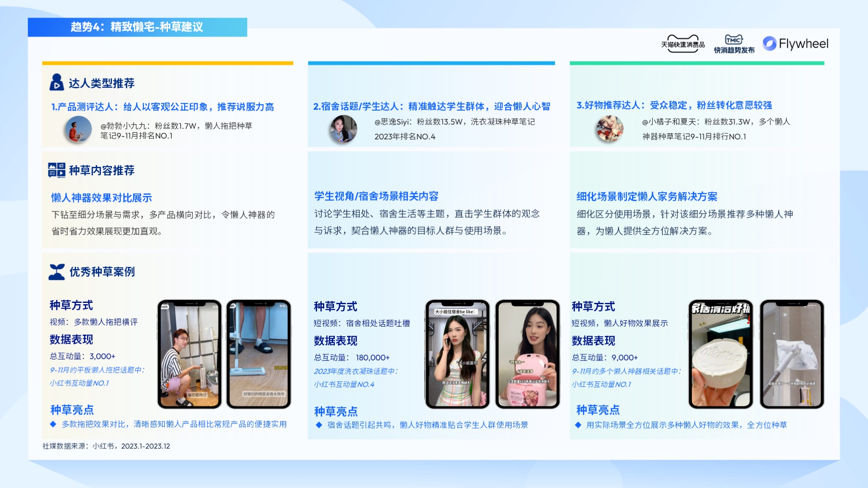Click the text 宿舍话题引起共鸣
The image size is (868, 488).
point(359,425)
